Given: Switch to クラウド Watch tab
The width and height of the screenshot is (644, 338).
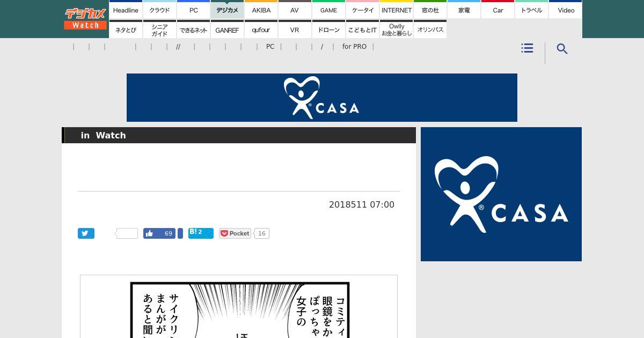Looking at the screenshot, I should pos(159,10).
